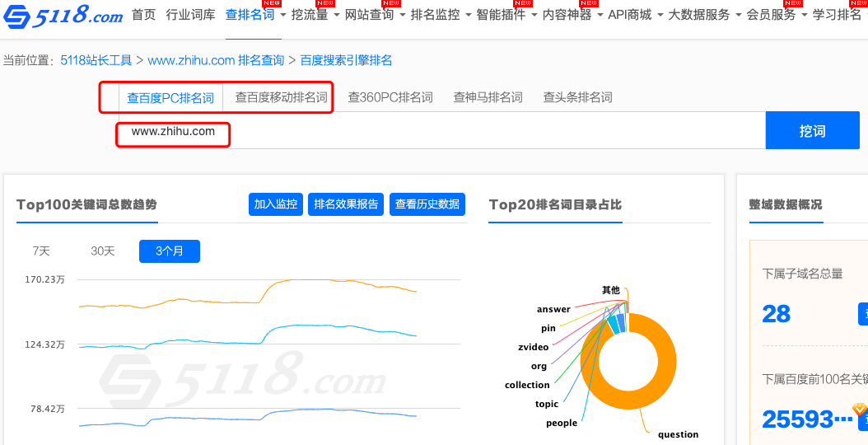Click the 78.42万 axis label
Screen dimensions: 868x445
48,409
